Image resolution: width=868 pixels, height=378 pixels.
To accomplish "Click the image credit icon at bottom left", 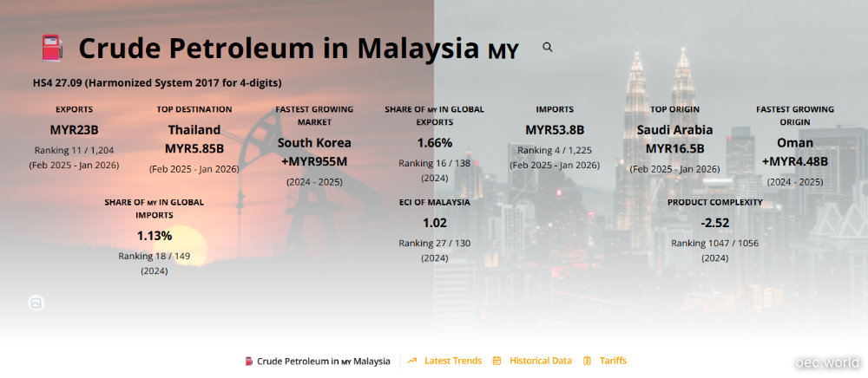I will point(36,303).
